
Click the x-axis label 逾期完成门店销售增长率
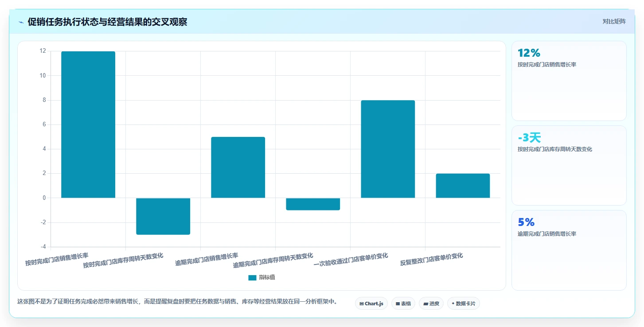(207, 259)
